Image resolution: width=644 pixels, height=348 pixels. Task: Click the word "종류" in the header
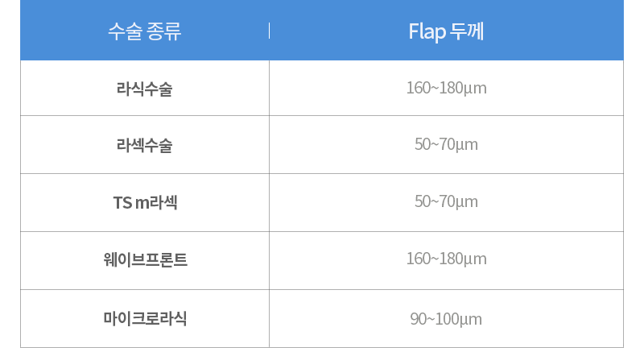click(165, 31)
